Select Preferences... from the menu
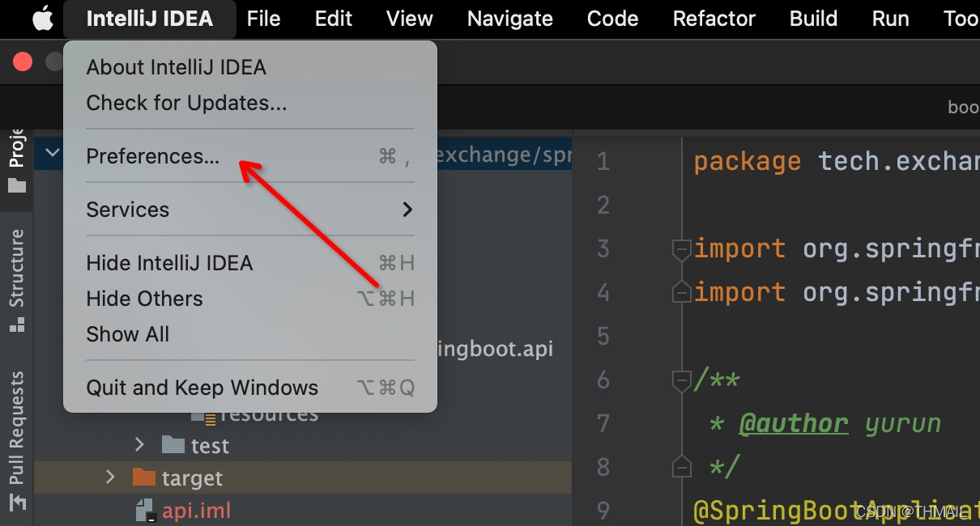This screenshot has height=526, width=980. point(153,156)
